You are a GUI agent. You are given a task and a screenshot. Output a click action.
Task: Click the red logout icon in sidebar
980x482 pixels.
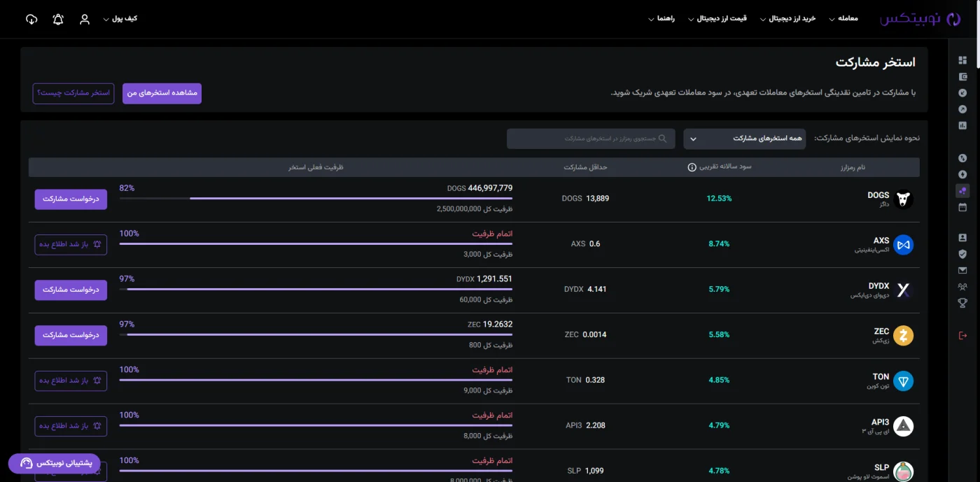click(x=962, y=335)
